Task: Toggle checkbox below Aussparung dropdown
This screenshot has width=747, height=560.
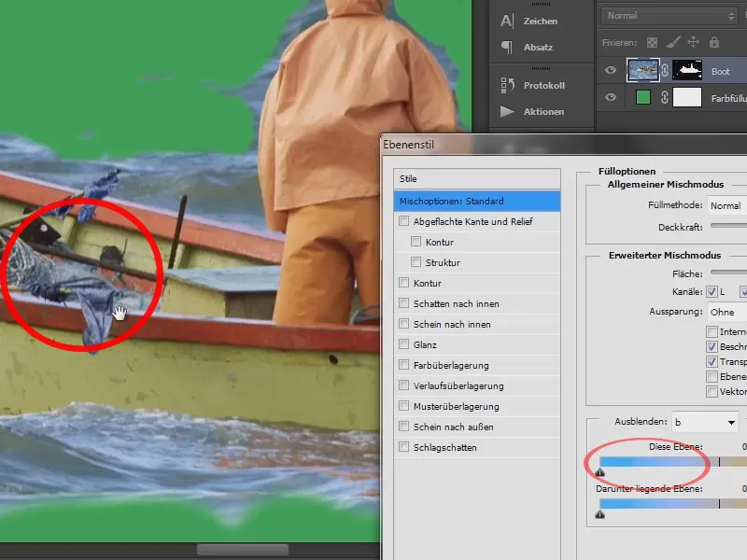Action: [712, 331]
